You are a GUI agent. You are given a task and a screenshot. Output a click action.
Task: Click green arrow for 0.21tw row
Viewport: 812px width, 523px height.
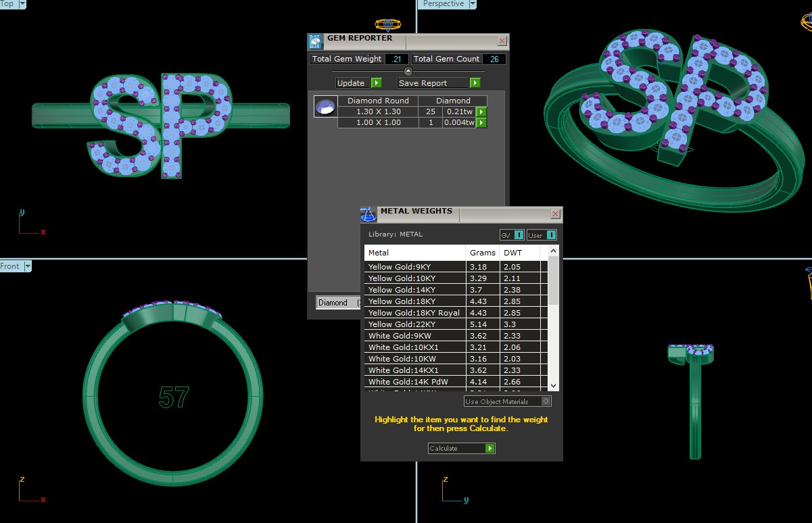tap(481, 111)
